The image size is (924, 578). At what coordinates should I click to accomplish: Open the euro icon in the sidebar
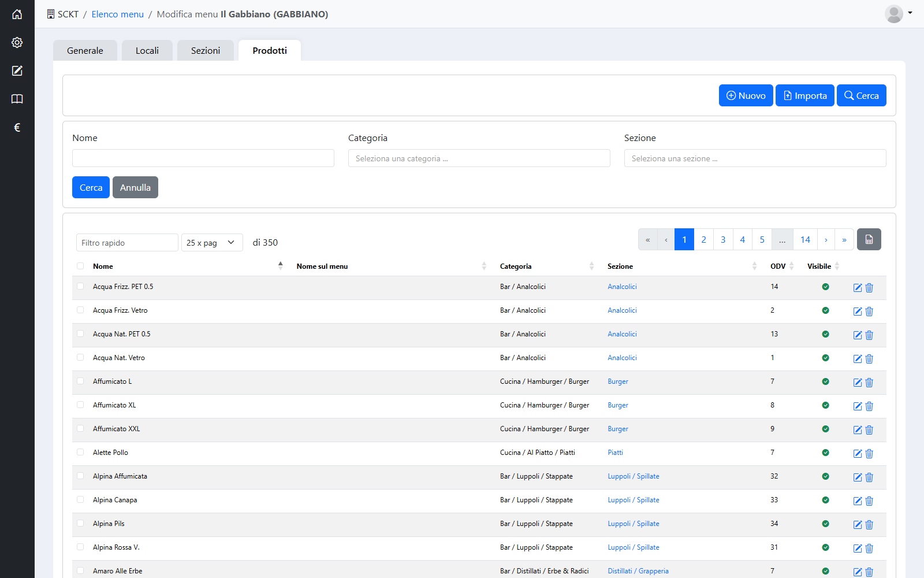click(x=17, y=127)
